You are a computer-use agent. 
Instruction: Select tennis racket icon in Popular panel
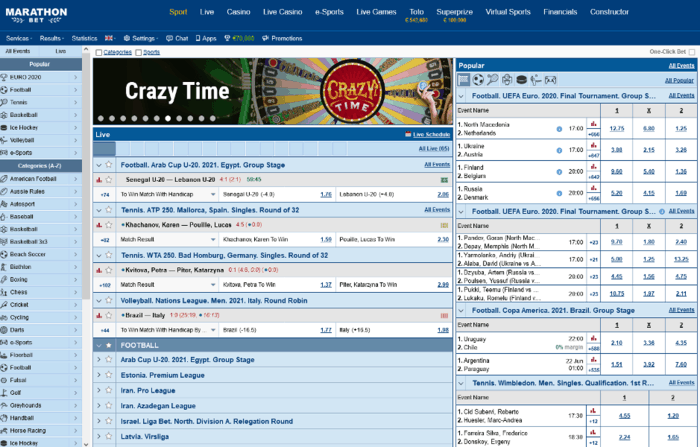point(492,80)
